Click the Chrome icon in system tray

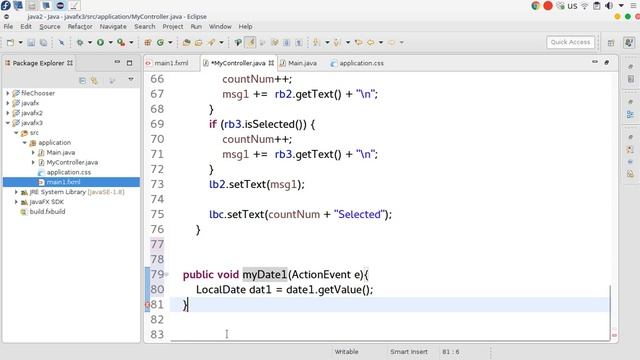[536, 6]
